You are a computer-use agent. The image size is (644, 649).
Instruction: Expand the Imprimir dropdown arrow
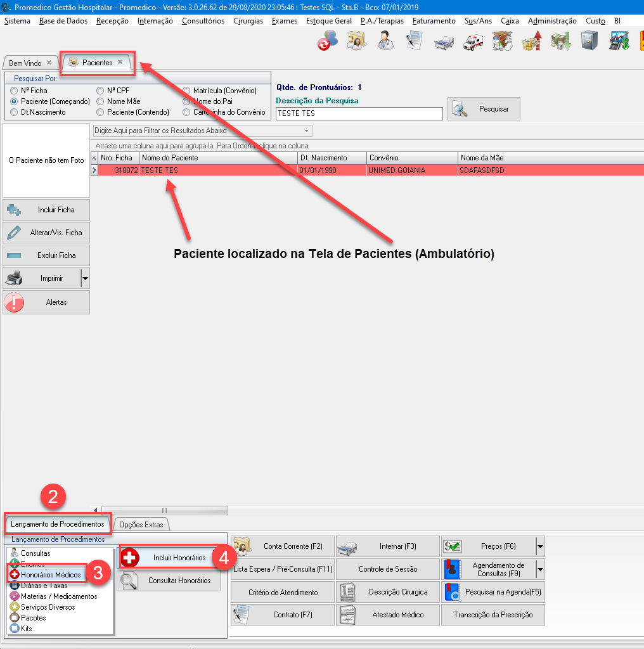(x=85, y=278)
